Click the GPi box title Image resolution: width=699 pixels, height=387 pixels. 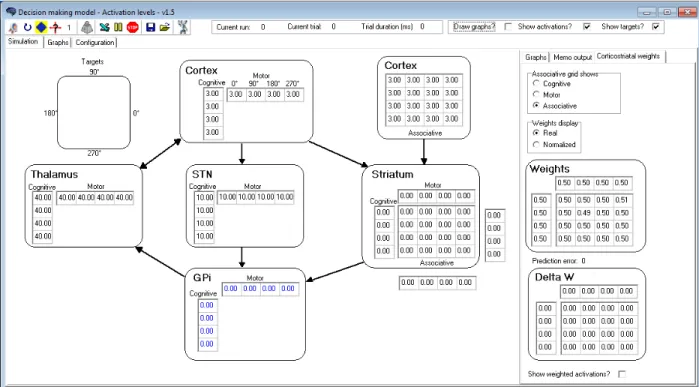(x=202, y=278)
